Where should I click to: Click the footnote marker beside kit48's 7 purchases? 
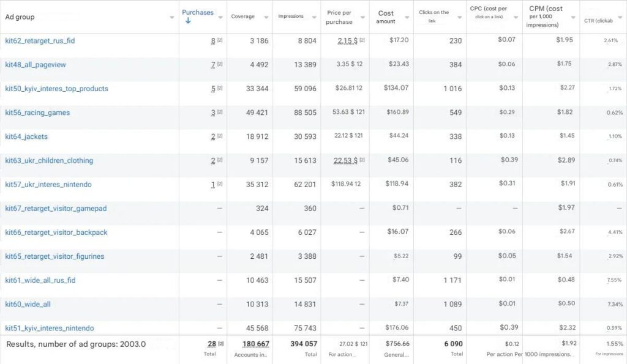tap(220, 64)
